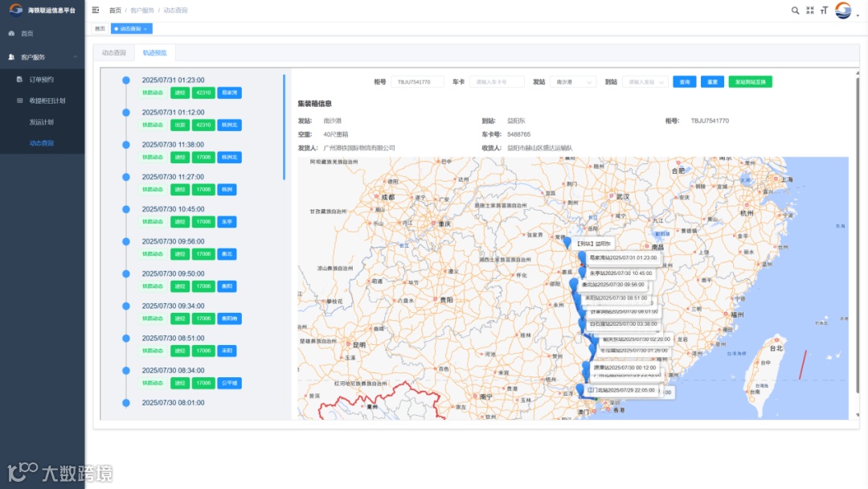
Task: Click the 朱亭 station tag
Action: 227,221
